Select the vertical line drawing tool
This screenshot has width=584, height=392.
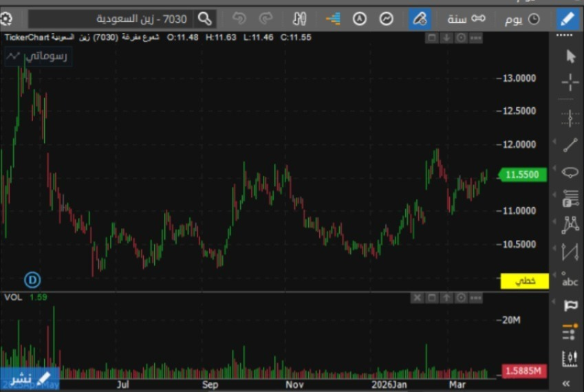point(570,119)
